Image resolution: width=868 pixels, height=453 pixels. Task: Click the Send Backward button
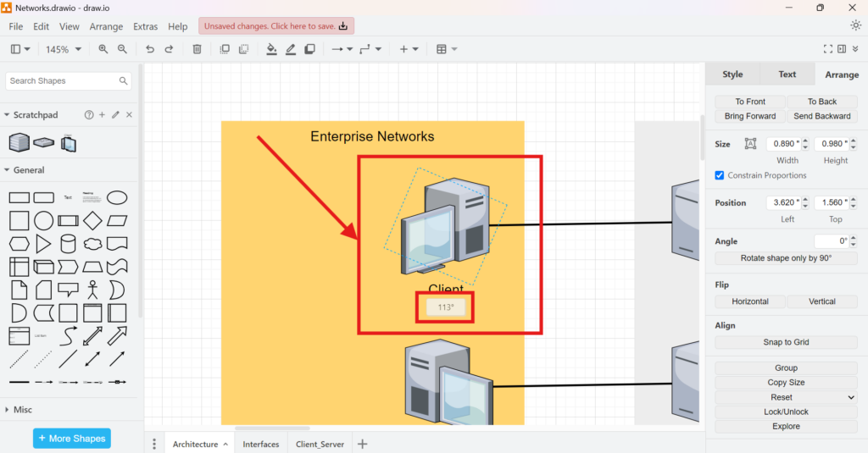click(x=822, y=116)
